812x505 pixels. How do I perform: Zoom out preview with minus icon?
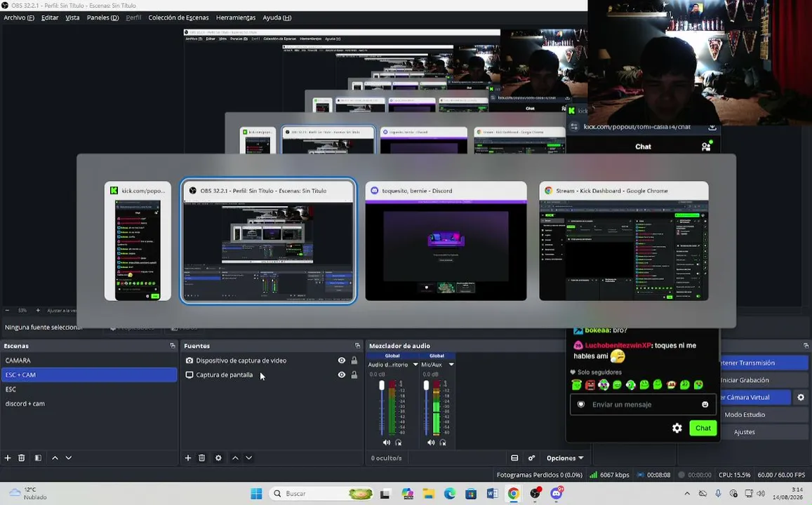pyautogui.click(x=7, y=311)
